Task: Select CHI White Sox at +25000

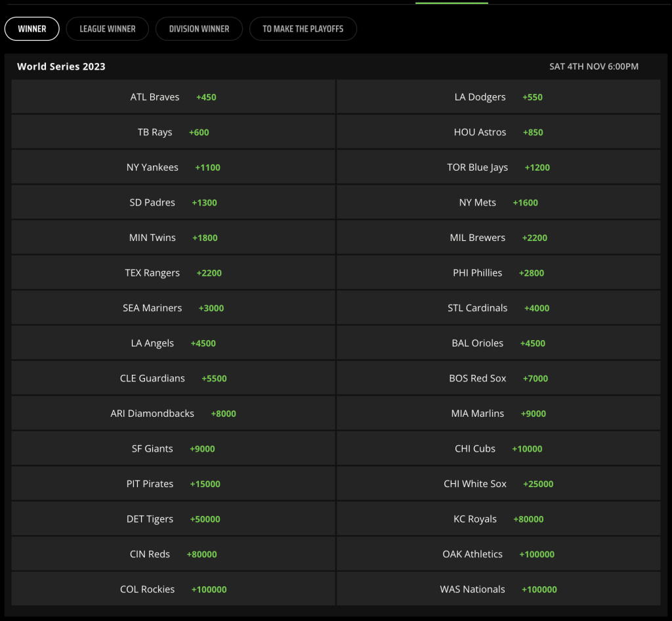Action: [499, 483]
